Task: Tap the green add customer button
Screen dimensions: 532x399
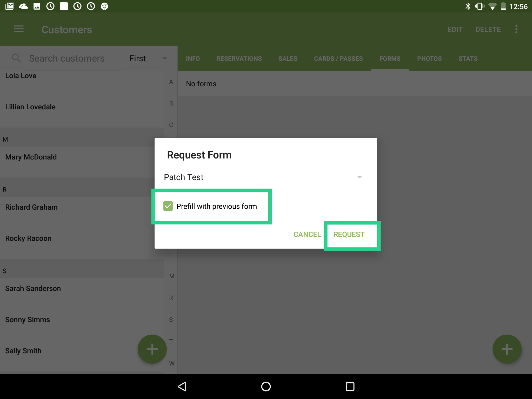Action: pyautogui.click(x=152, y=349)
